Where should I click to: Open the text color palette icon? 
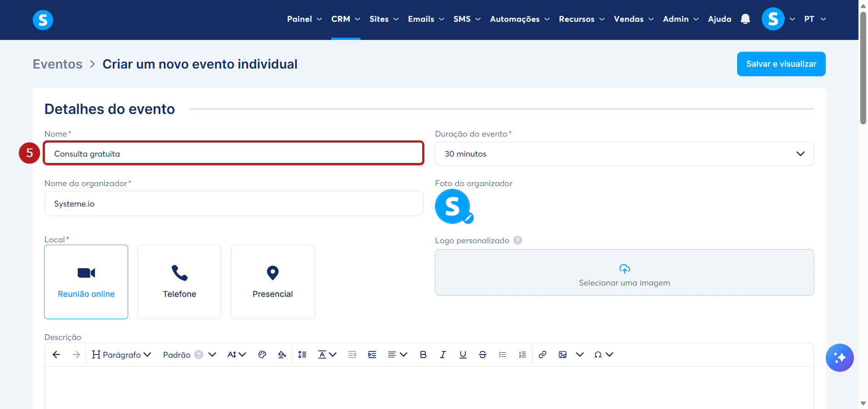point(262,355)
